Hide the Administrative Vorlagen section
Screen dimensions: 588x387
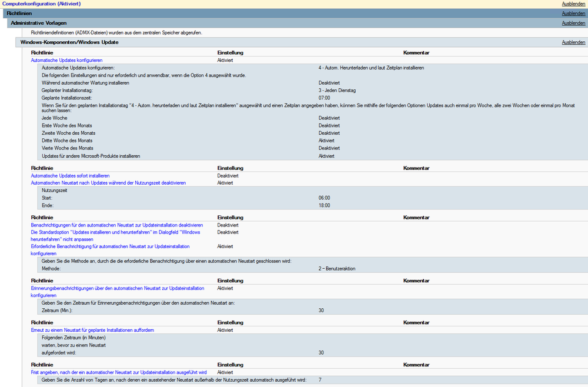tap(573, 24)
